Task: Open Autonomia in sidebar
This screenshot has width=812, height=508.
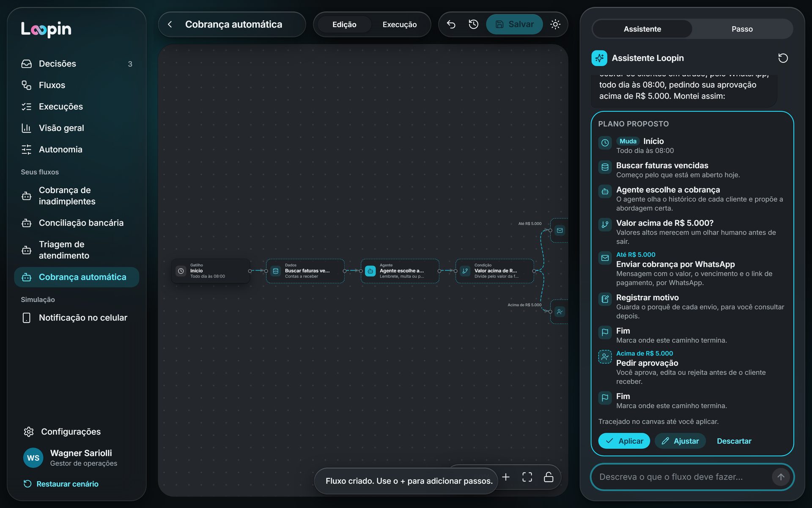Action: point(77,149)
